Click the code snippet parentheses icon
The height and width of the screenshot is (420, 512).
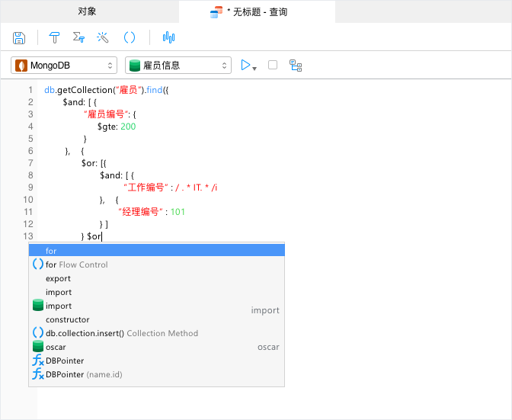tap(130, 37)
